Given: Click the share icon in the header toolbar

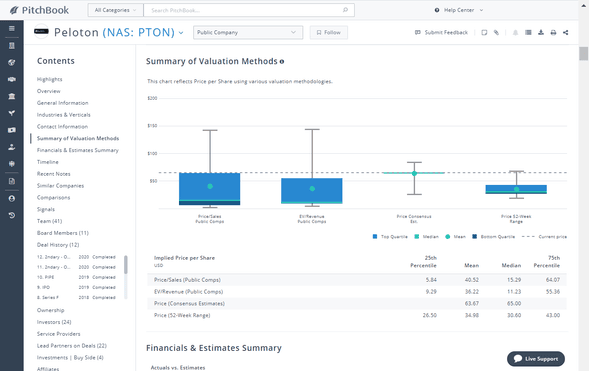Looking at the screenshot, I should 566,33.
